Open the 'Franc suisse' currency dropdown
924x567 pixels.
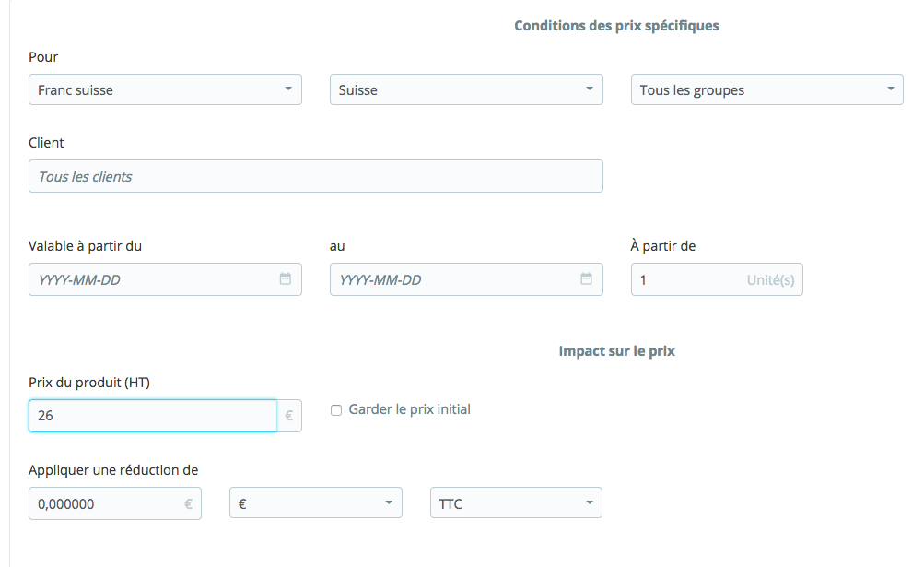tap(165, 89)
